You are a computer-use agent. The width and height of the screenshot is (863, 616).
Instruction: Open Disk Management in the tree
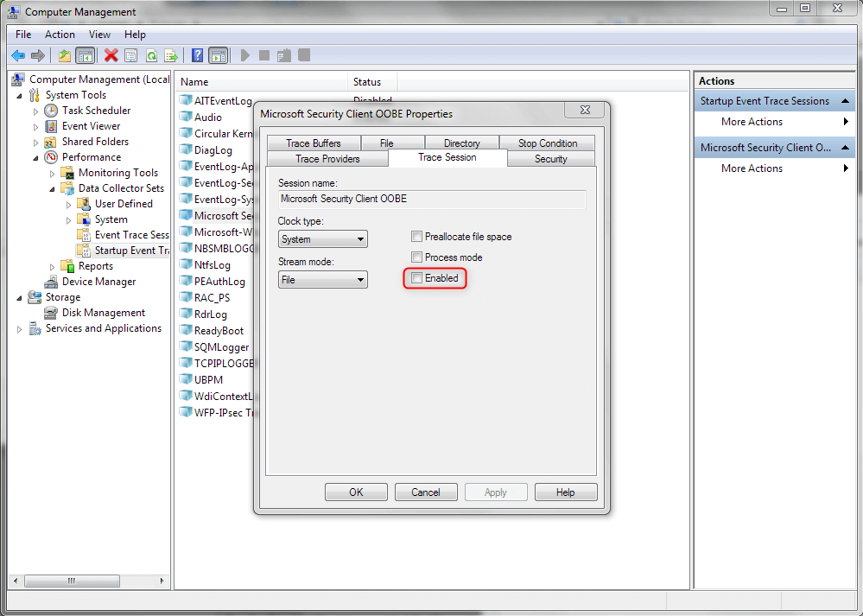click(103, 313)
